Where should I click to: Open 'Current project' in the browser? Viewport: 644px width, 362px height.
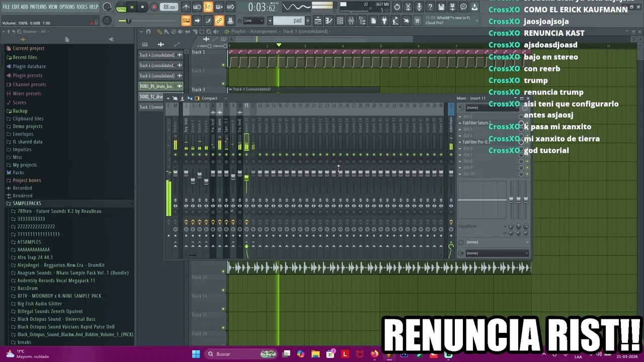click(x=29, y=48)
